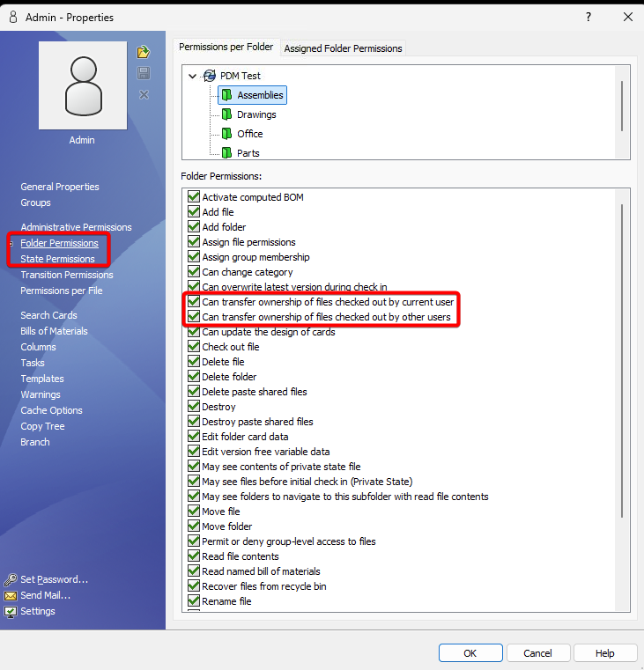This screenshot has height=670, width=644.
Task: Click the save image disk icon
Action: [x=144, y=73]
